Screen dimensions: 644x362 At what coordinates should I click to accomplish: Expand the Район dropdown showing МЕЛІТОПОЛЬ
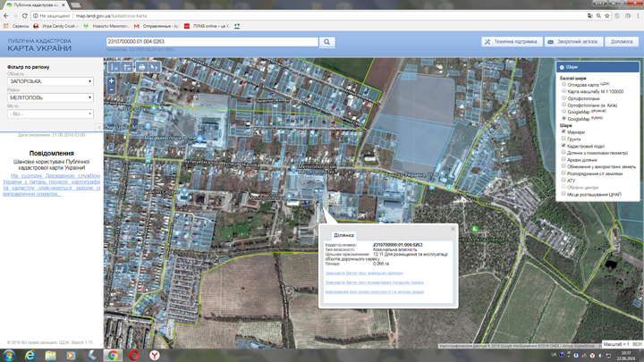50,97
